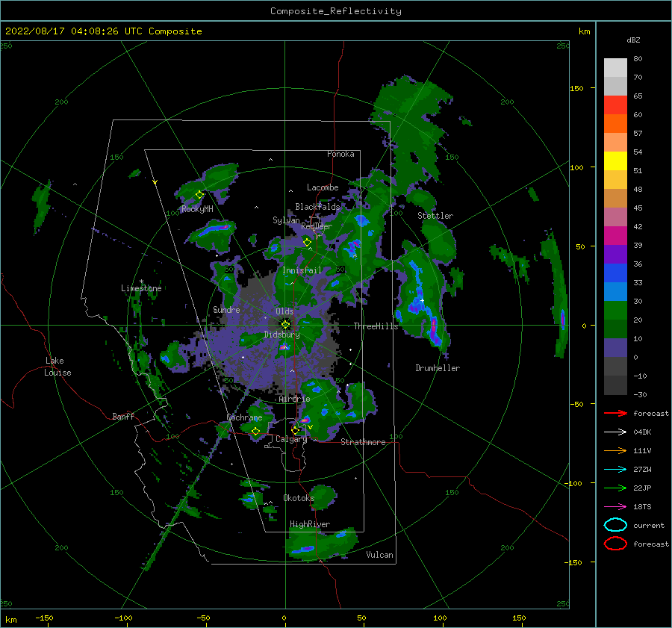Click the HighRiver label
Image resolution: width=672 pixels, height=628 pixels.
(310, 524)
